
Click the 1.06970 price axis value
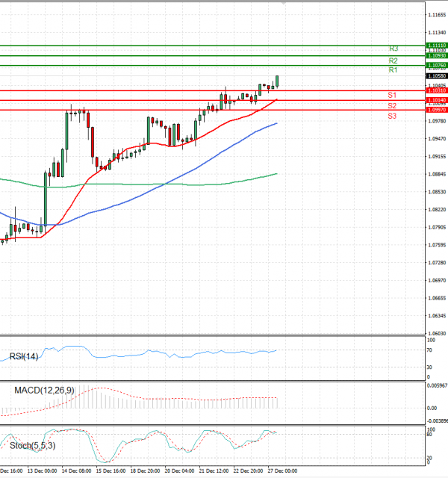(437, 280)
